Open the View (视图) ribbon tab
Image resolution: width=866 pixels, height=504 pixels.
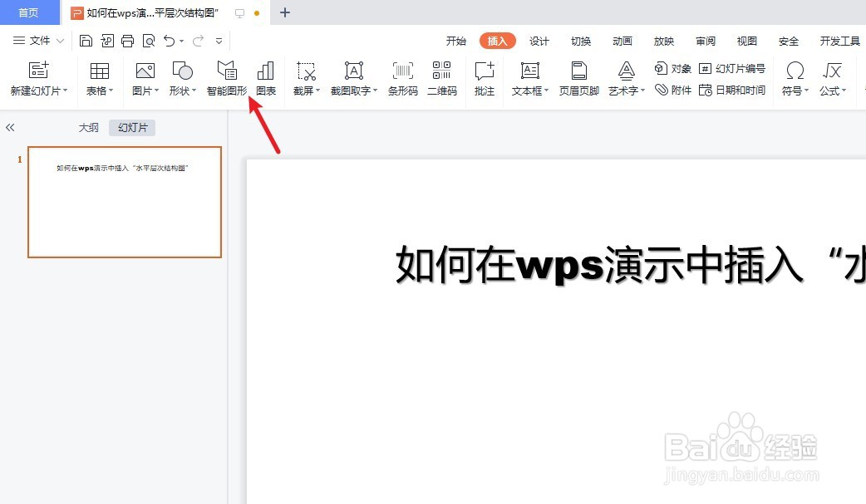[746, 41]
